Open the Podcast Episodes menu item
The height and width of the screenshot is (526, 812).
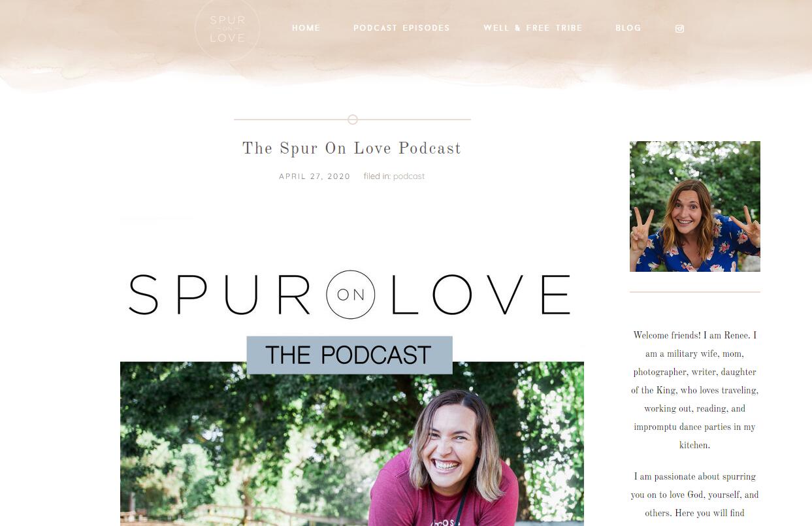[x=402, y=28]
